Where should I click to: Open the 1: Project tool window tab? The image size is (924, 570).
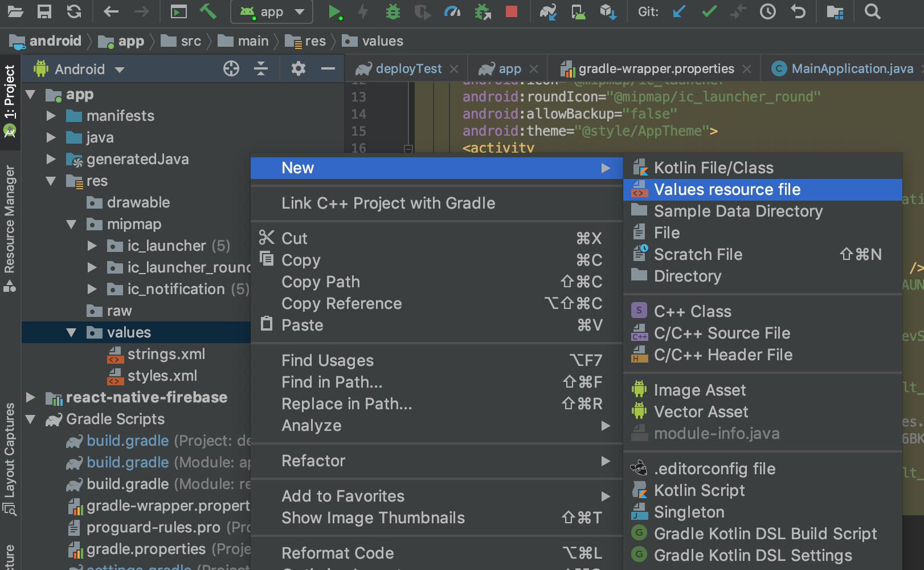[10, 101]
